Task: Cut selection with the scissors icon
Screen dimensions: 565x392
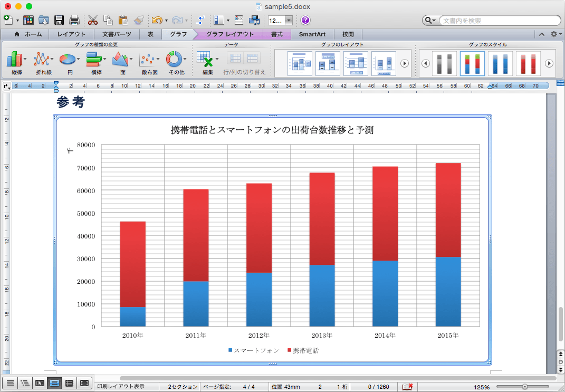Action: [x=93, y=20]
